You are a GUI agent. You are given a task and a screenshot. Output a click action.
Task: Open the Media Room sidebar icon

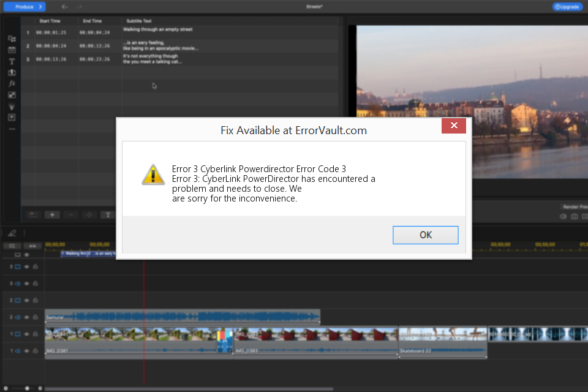pos(12,39)
